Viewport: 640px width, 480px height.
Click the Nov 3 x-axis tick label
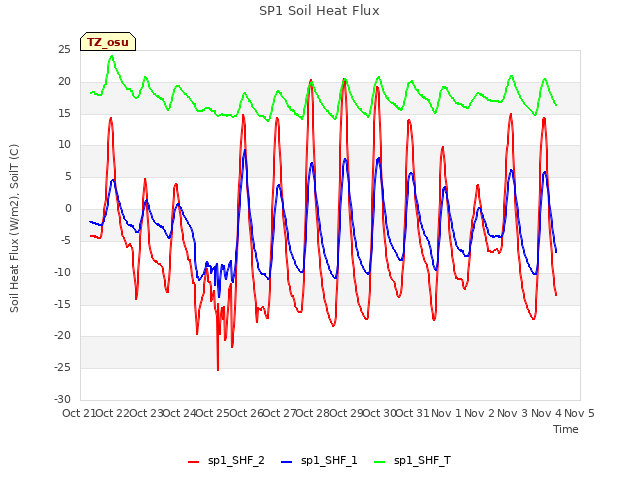[513, 413]
